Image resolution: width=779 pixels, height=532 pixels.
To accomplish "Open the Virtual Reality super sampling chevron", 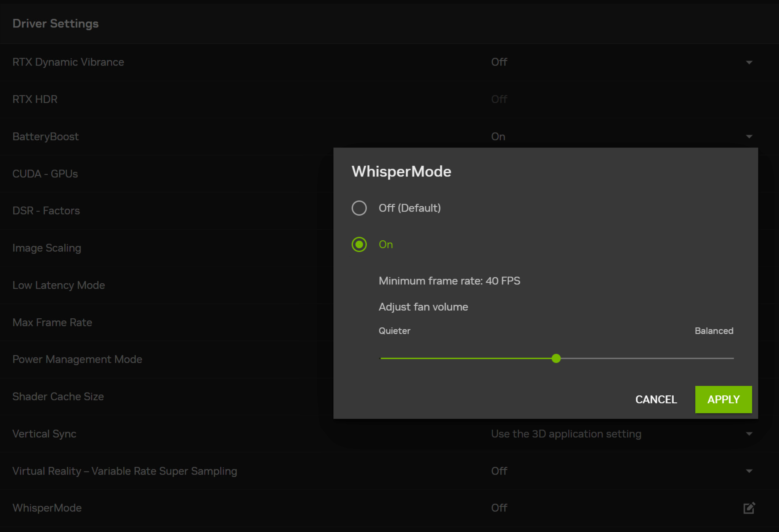I will pyautogui.click(x=749, y=471).
